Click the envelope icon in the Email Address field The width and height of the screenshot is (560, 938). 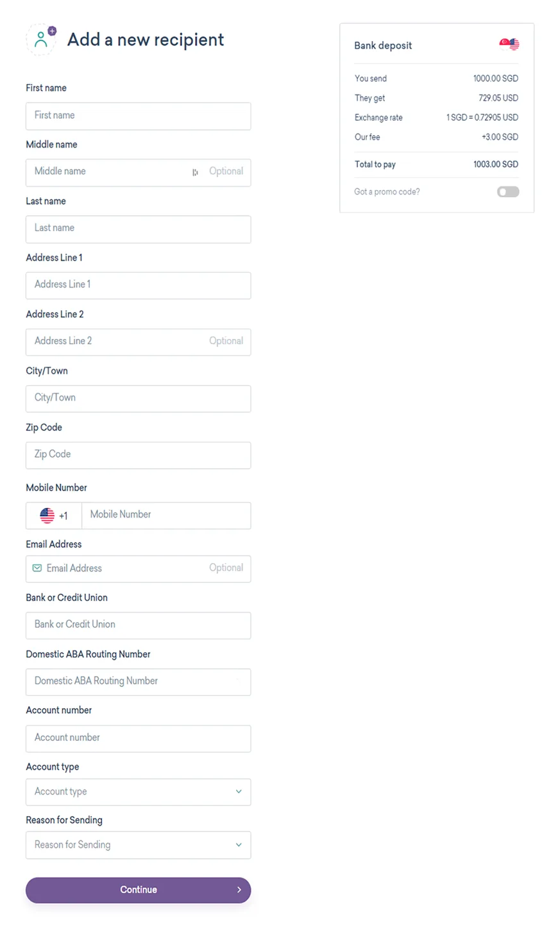(37, 568)
